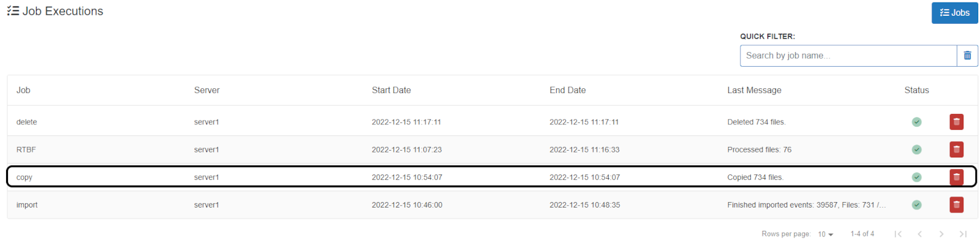Remove the RTBF job execution entry
Image resolution: width=980 pixels, height=240 pixels.
956,149
